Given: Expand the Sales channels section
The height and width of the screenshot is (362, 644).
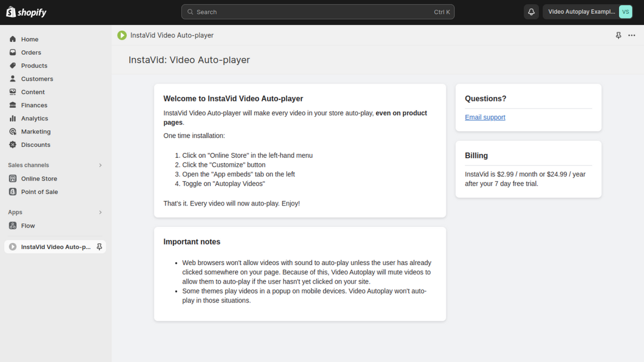Looking at the screenshot, I should click(x=100, y=165).
